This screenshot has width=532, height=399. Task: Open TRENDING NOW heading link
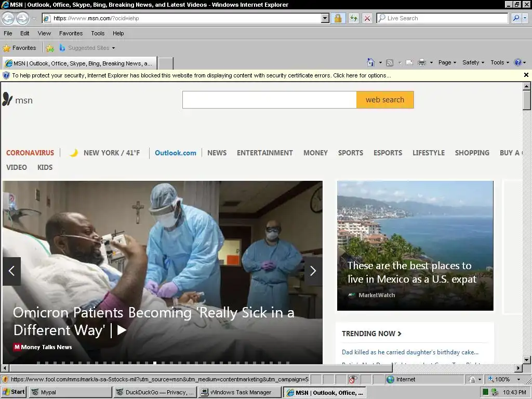point(371,334)
